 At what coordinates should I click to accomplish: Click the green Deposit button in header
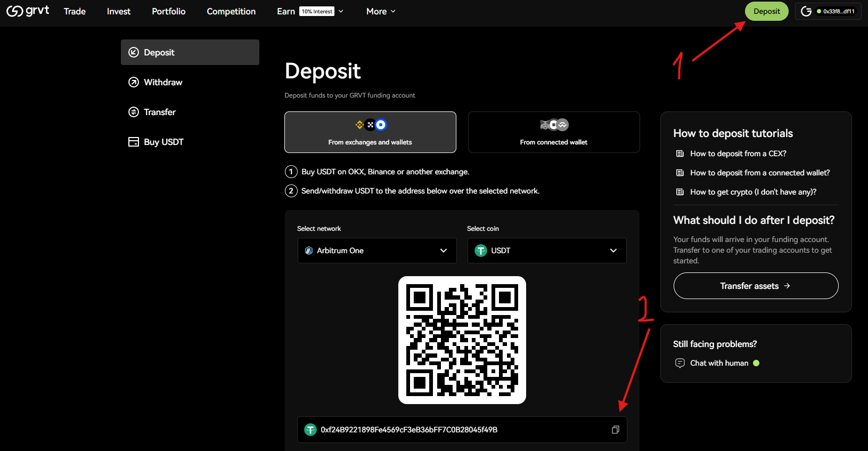(x=767, y=11)
